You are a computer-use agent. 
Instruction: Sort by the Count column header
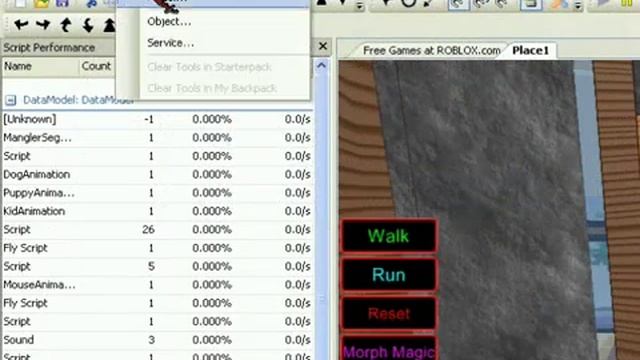(x=97, y=66)
